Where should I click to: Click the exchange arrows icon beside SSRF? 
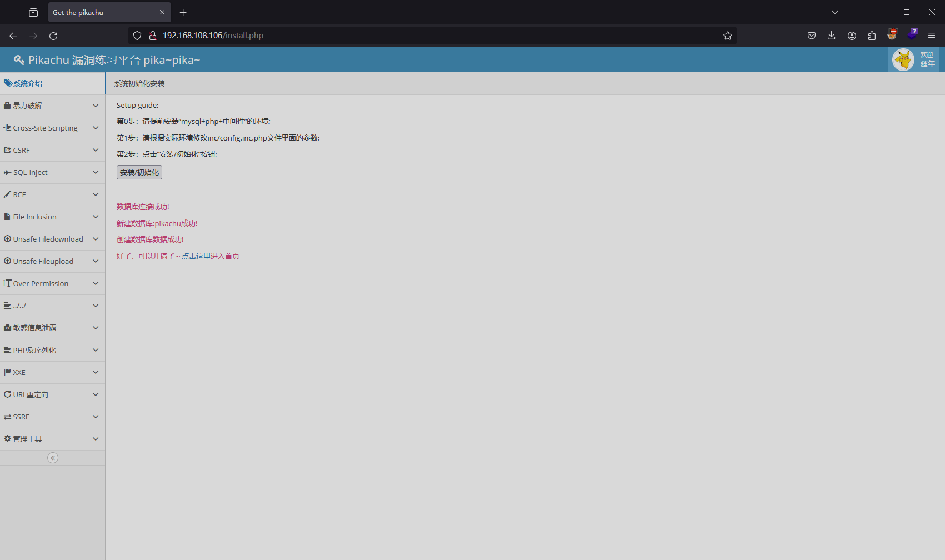click(x=7, y=417)
